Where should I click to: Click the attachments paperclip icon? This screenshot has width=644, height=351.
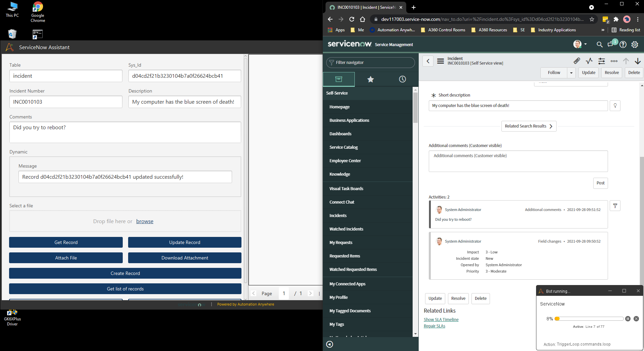pyautogui.click(x=576, y=61)
